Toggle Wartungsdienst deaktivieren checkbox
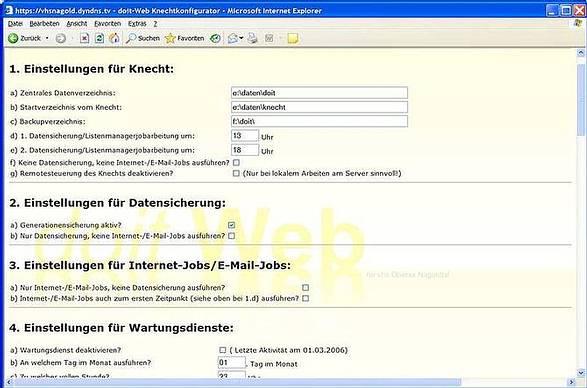Image resolution: width=587 pixels, height=388 pixels. (x=223, y=350)
